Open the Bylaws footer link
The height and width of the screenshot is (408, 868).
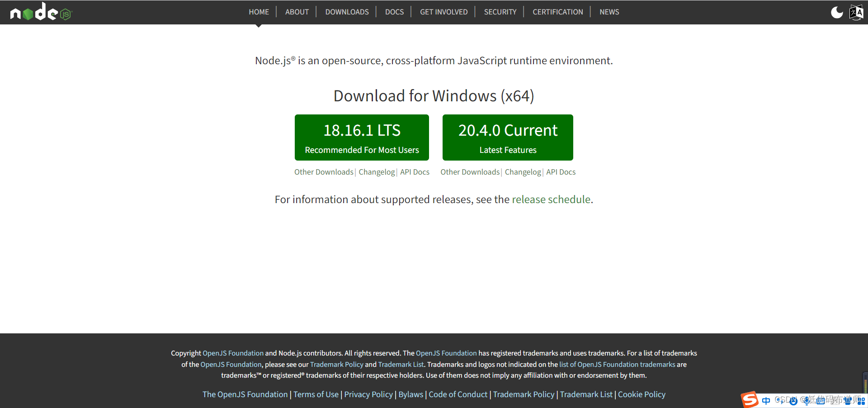point(411,394)
